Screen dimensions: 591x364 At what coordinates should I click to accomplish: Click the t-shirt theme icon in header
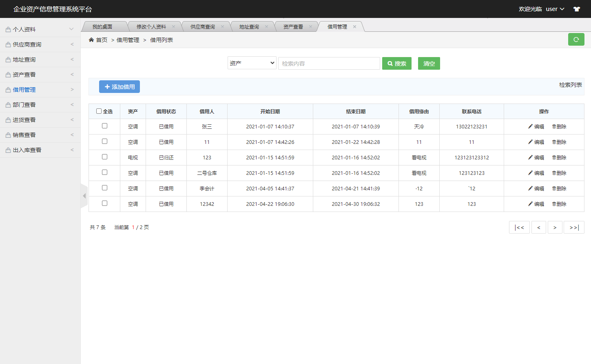pos(576,9)
